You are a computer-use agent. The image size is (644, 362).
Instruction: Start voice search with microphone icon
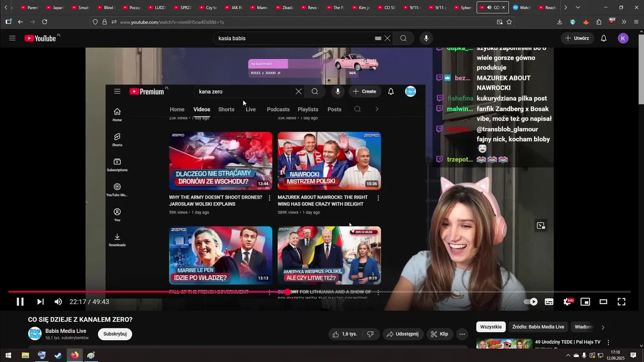[x=426, y=38]
